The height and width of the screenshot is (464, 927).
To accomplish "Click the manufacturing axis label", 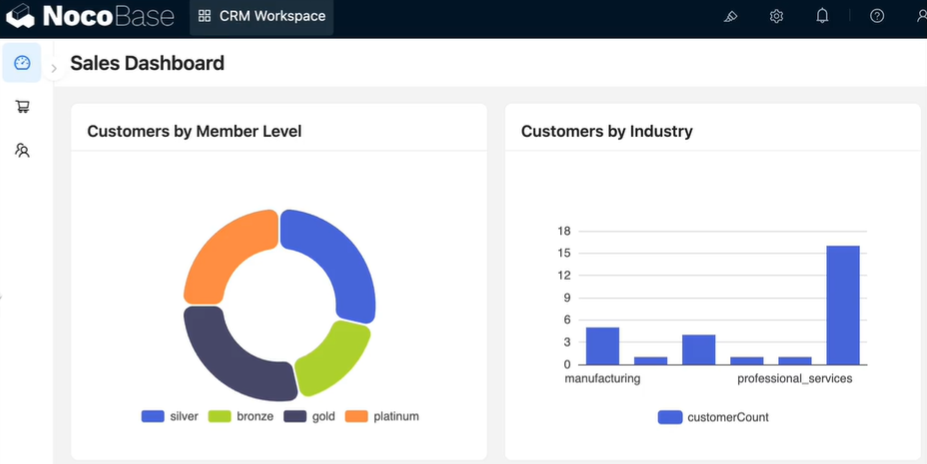I will (x=602, y=378).
